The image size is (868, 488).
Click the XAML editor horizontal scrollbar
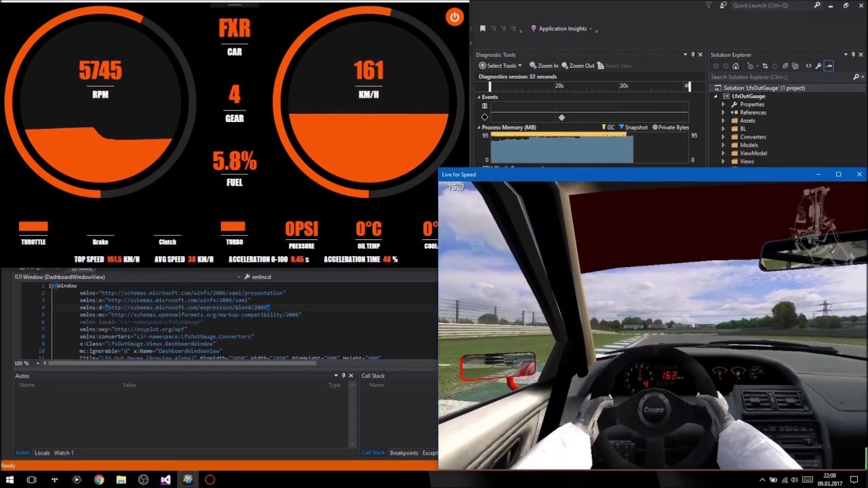pyautogui.click(x=182, y=363)
